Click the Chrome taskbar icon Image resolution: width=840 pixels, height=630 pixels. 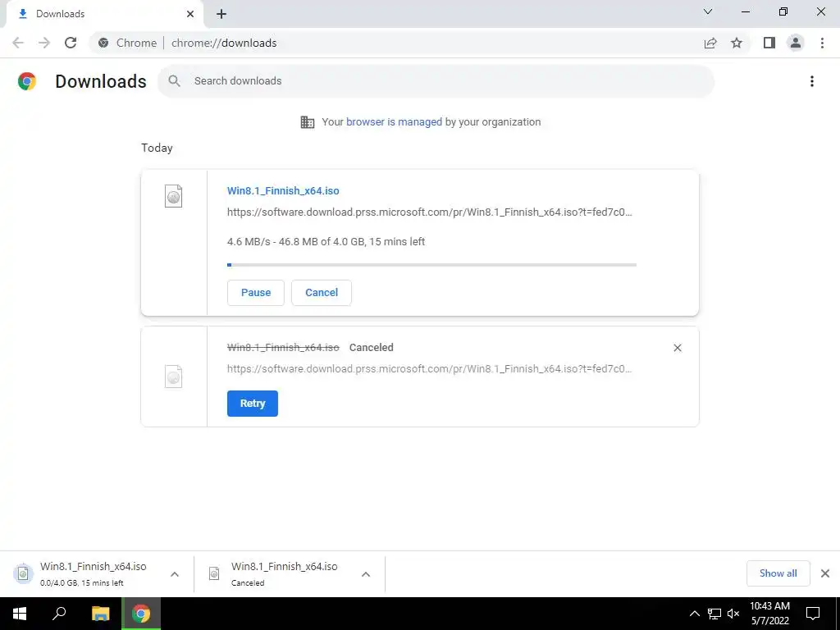tap(141, 614)
